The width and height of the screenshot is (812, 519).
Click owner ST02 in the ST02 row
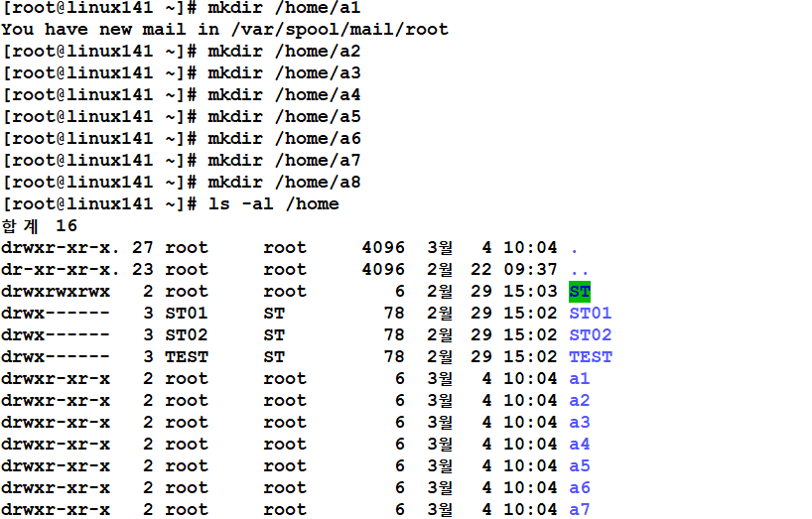pyautogui.click(x=187, y=335)
